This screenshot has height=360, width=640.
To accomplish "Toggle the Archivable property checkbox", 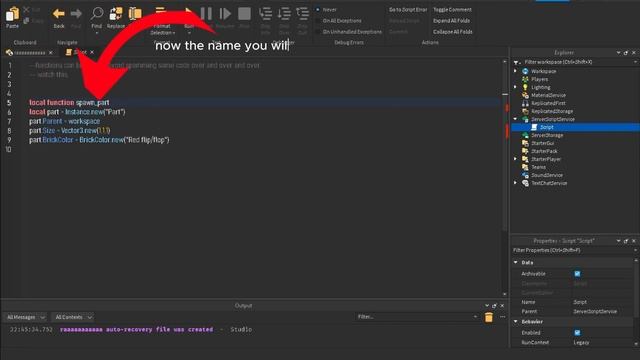I will click(x=577, y=274).
